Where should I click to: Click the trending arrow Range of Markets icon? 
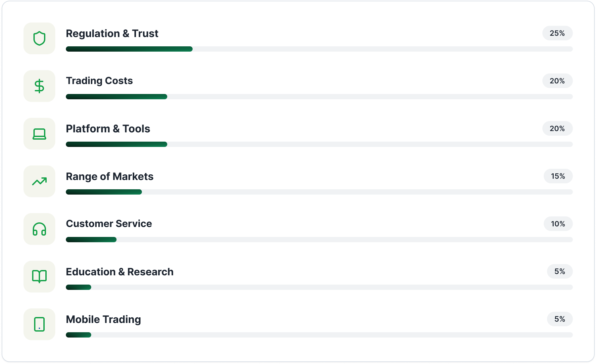coord(39,181)
